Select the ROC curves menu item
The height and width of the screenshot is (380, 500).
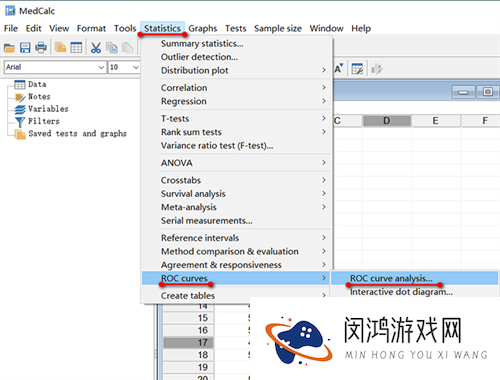pos(236,278)
